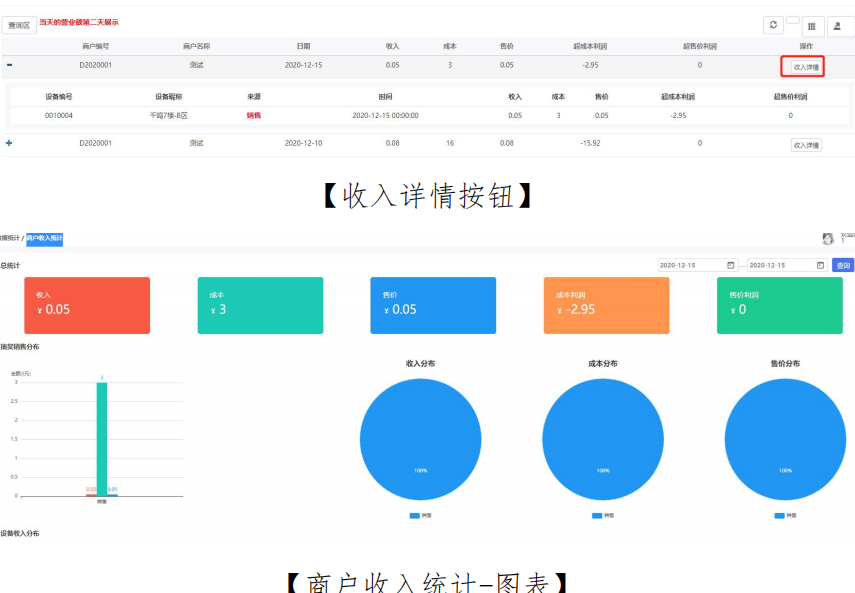
Task: Collapse the expanded 2020-12-15 merchant row
Action: pyautogui.click(x=10, y=65)
